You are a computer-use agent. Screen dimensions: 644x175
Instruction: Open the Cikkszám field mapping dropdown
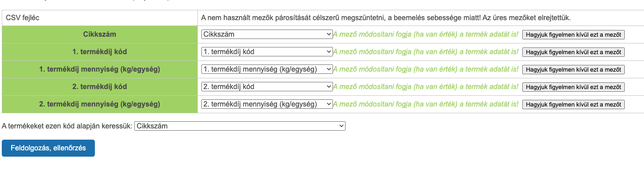(x=267, y=34)
